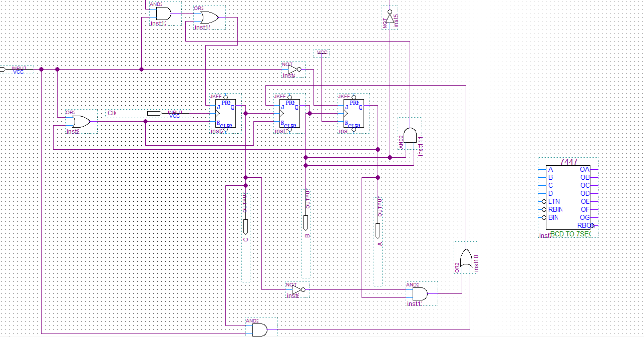Select the NOT gate inst4
The image size is (644, 337).
click(294, 70)
